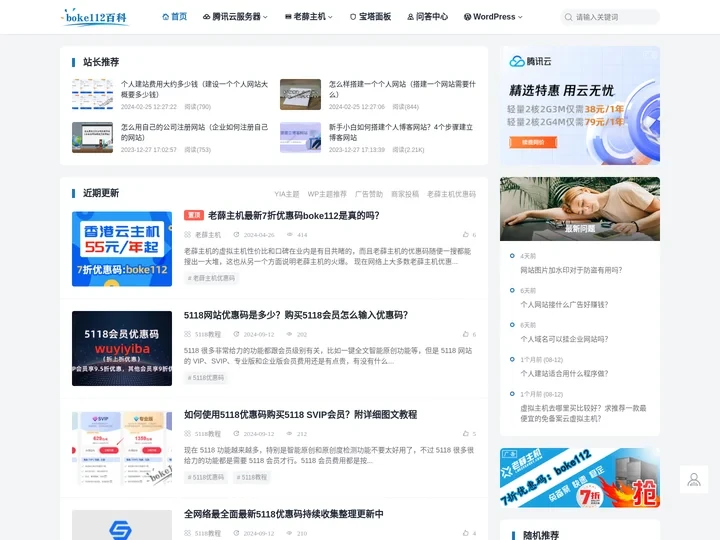Click thumbnail of 新手小白 blog article
This screenshot has width=720, height=540.
(300, 137)
